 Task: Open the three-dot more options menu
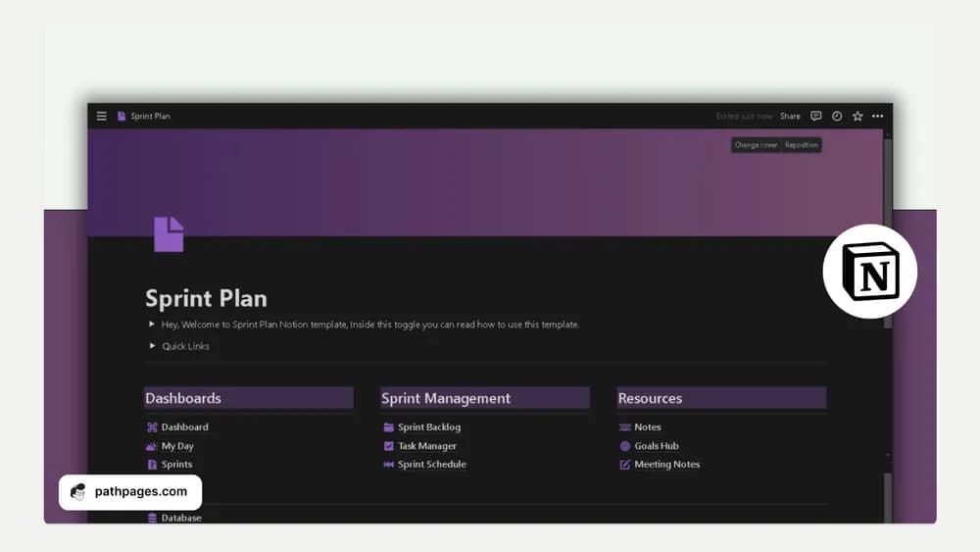(877, 117)
